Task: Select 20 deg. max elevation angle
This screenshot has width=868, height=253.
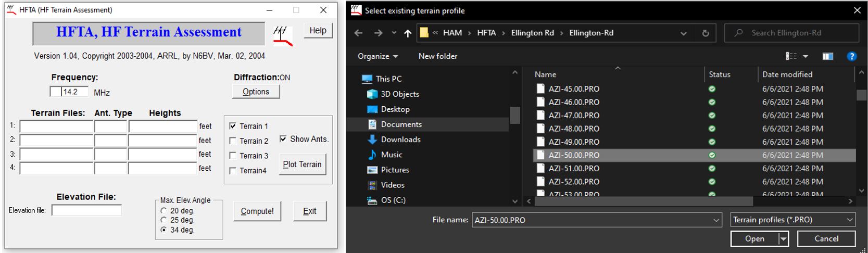Action: pyautogui.click(x=163, y=211)
